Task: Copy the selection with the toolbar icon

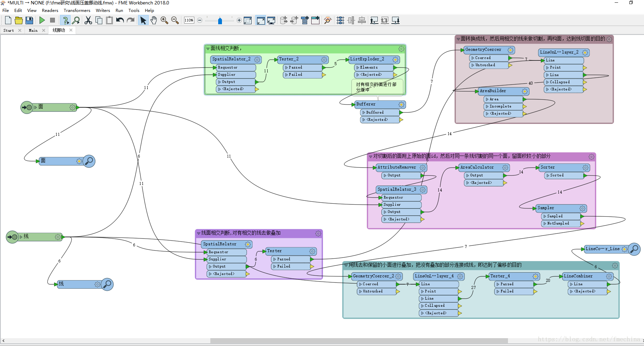Action: pyautogui.click(x=99, y=20)
